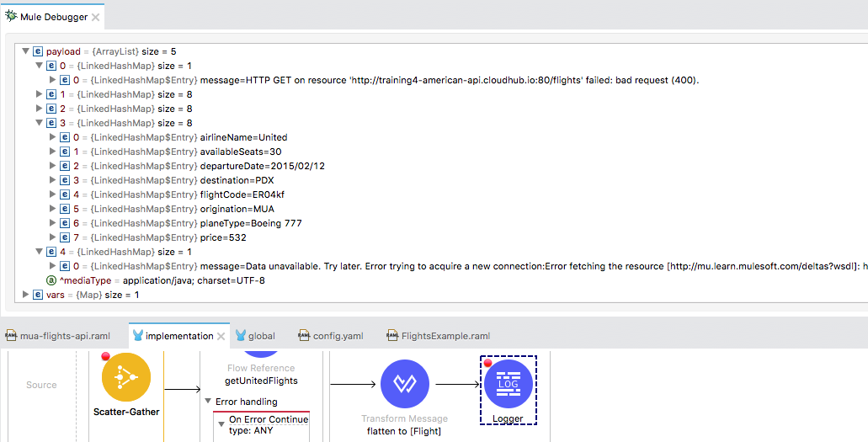Expand the price=532 entry
This screenshot has width=868, height=442.
[x=53, y=237]
